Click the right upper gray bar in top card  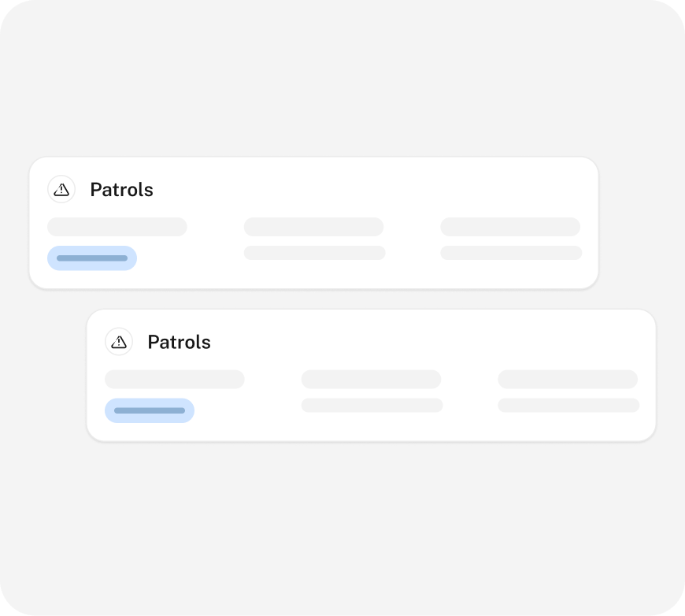click(x=510, y=227)
